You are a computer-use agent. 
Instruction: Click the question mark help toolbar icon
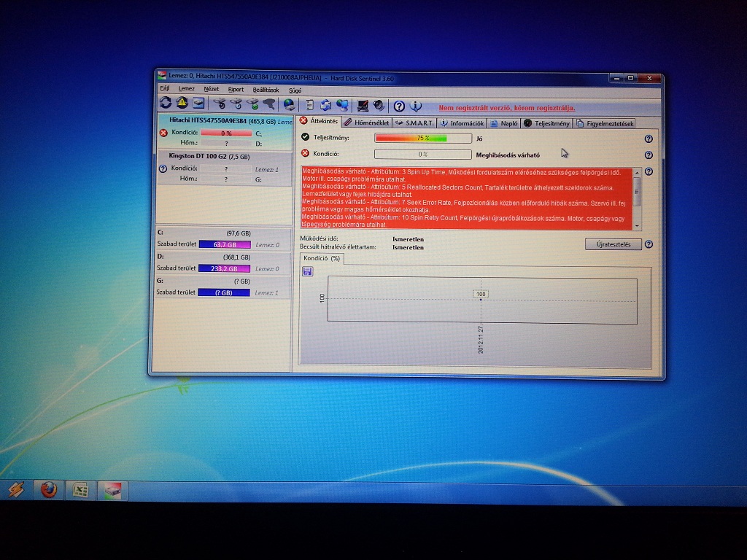click(x=399, y=106)
